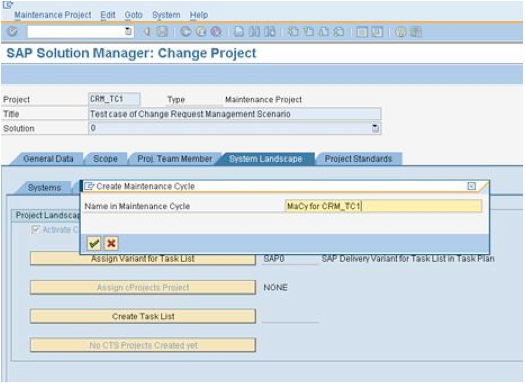Click the Save icon in the toolbar
Viewport: 525px width, 383px height.
tap(162, 32)
